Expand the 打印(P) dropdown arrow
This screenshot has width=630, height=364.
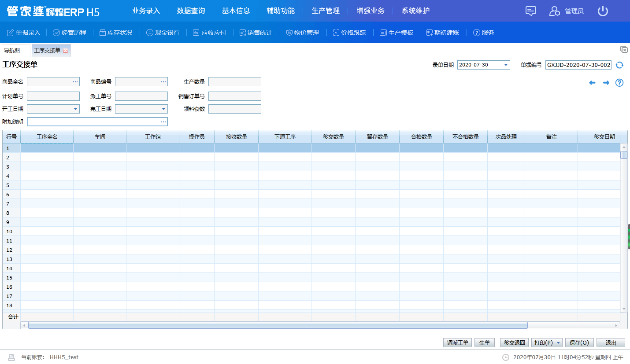click(x=559, y=343)
